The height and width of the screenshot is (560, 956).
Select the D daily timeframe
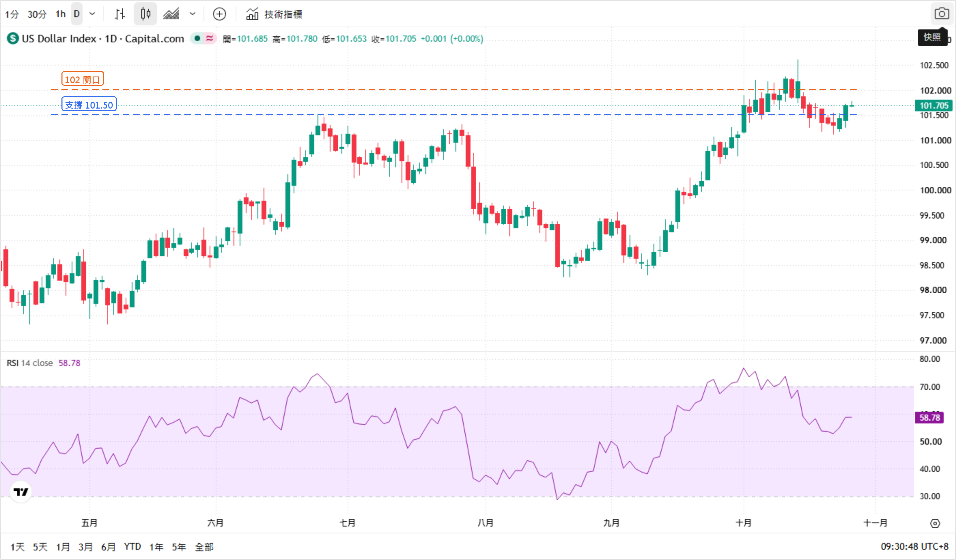76,14
